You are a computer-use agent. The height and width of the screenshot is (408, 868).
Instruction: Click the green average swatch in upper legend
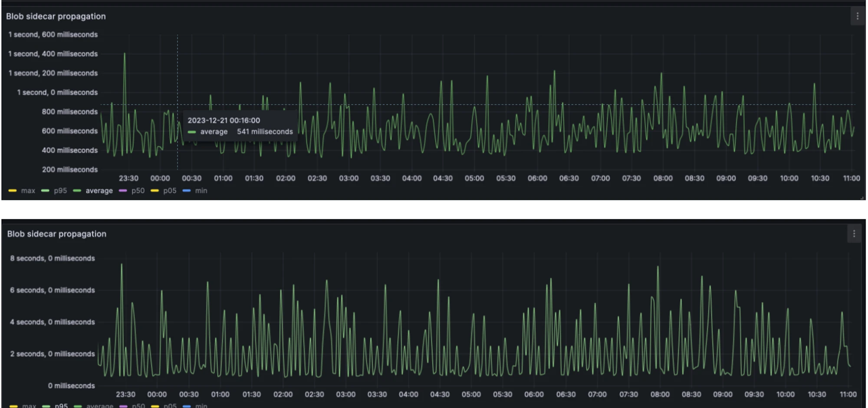point(77,191)
